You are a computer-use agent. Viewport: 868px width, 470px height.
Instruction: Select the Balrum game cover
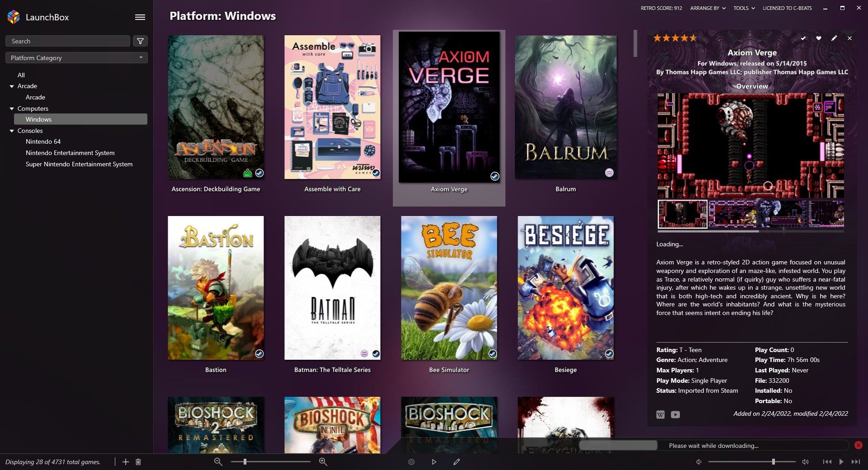(566, 107)
